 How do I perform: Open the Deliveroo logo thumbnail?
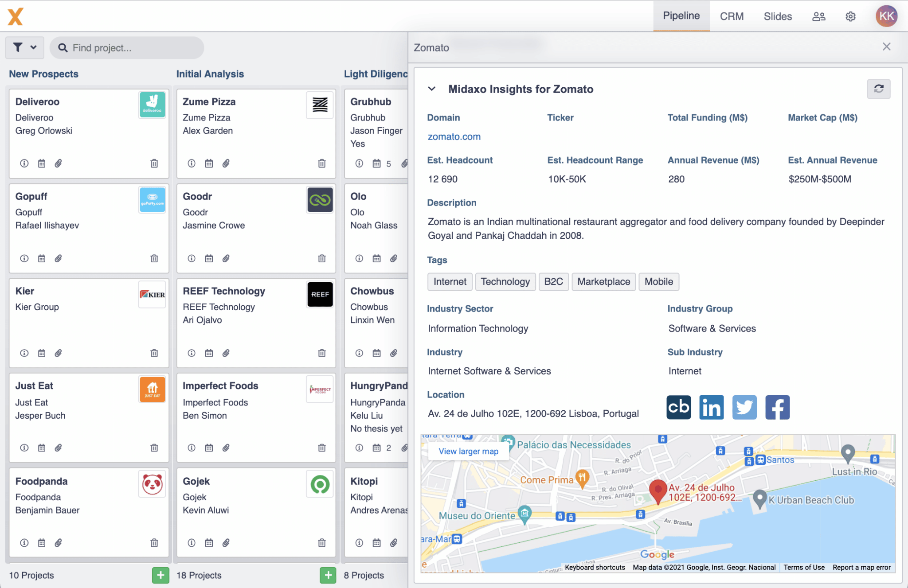pos(152,105)
